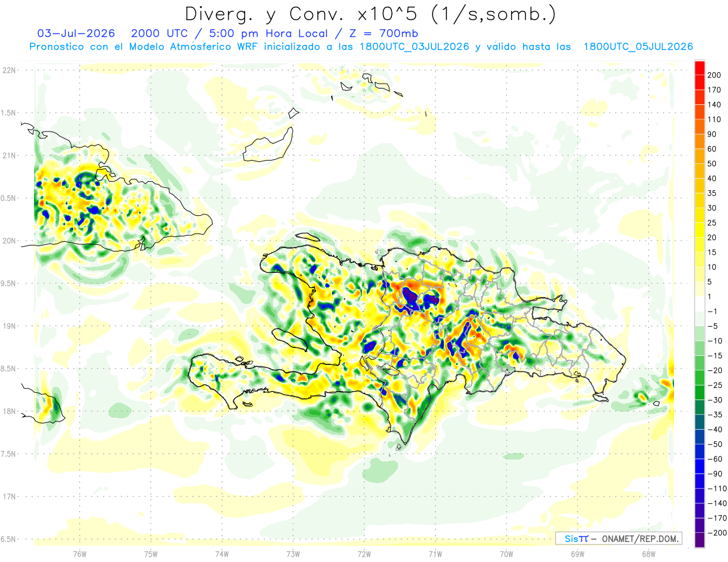Click the 'Sis' logo text in credit box
Viewport: 728px width, 562px height.
[x=571, y=538]
